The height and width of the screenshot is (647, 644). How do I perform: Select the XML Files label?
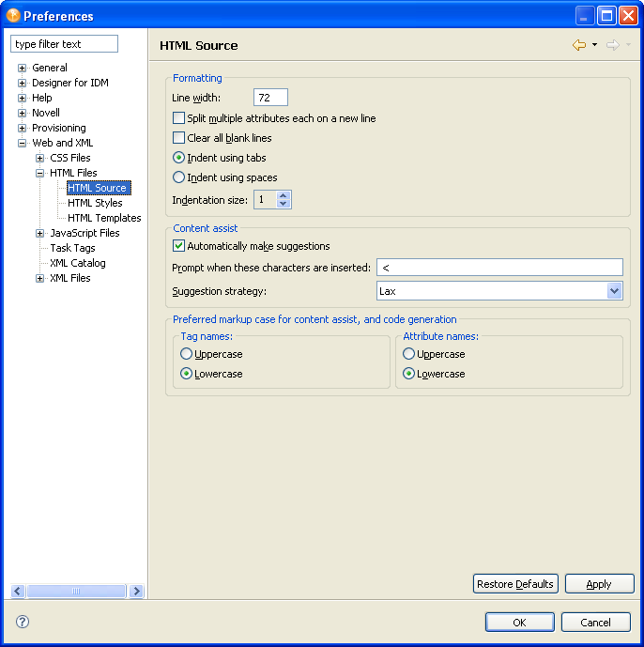pyautogui.click(x=70, y=278)
